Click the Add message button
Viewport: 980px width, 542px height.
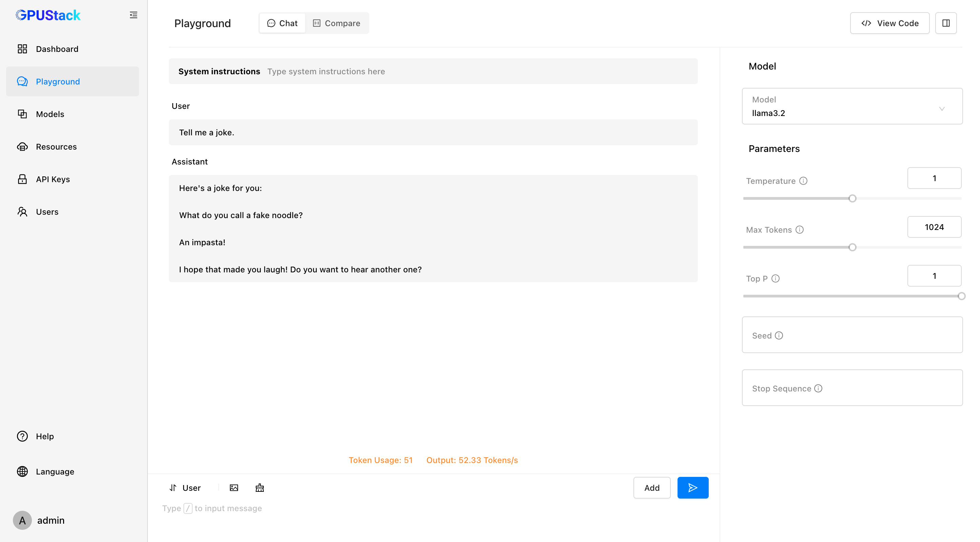tap(652, 488)
